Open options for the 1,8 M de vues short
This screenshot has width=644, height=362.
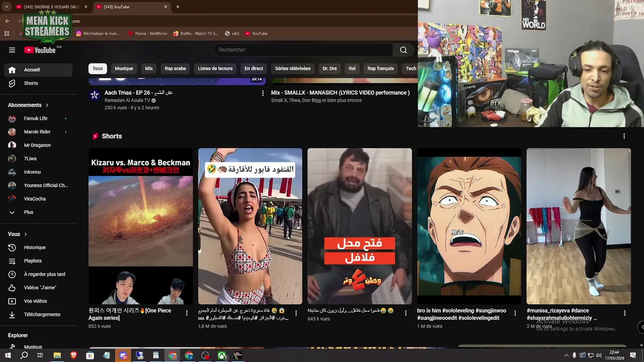coord(296,313)
